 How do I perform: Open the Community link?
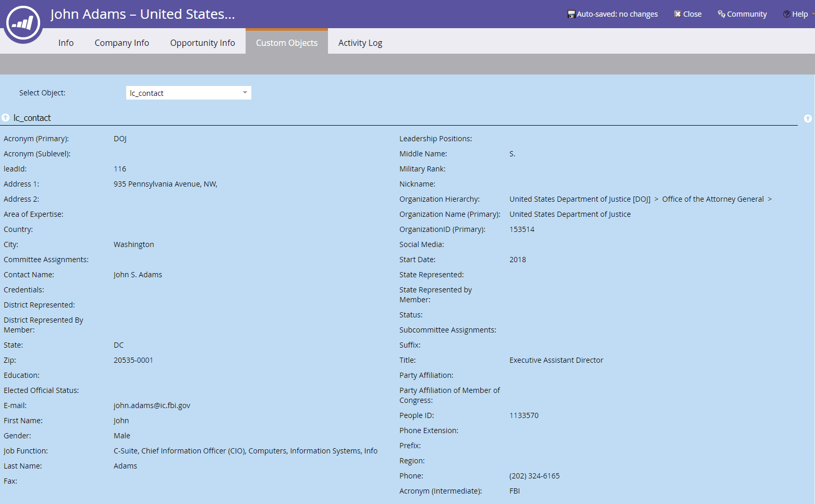(x=747, y=14)
